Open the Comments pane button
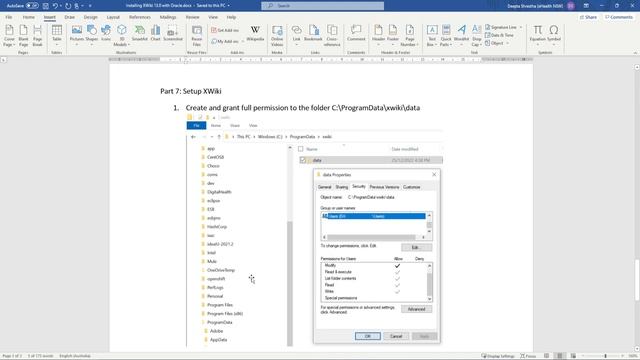 619,17
